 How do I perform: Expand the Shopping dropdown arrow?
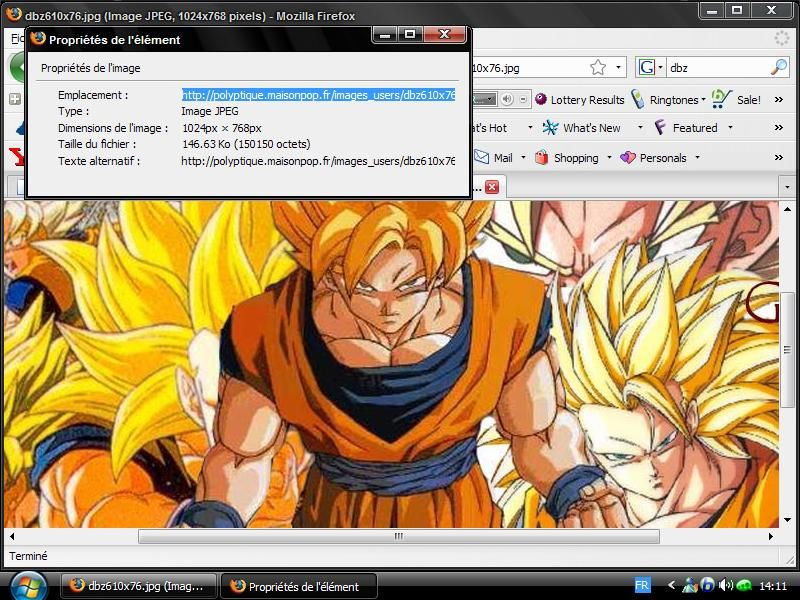point(609,158)
